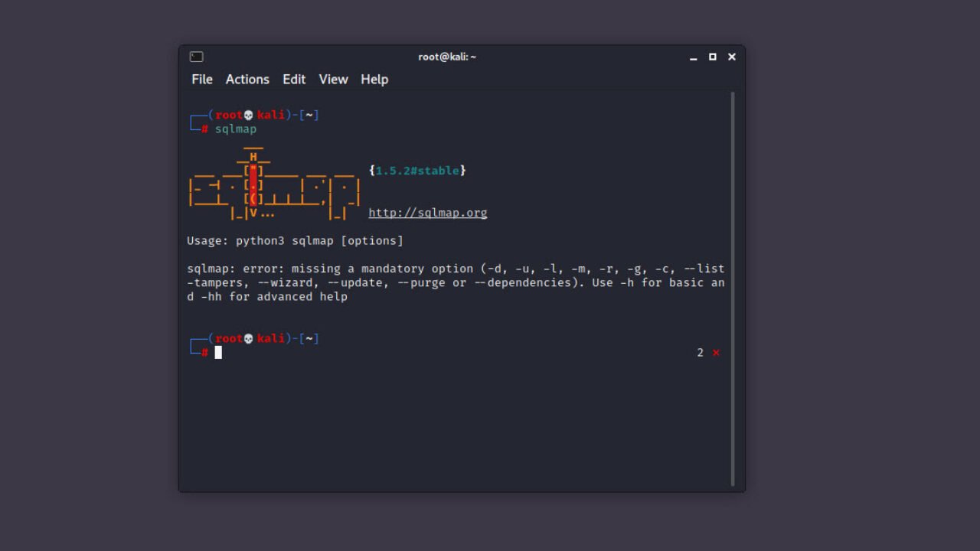The image size is (980, 551).
Task: Click the skull icon in the first prompt
Action: pyautogui.click(x=248, y=116)
